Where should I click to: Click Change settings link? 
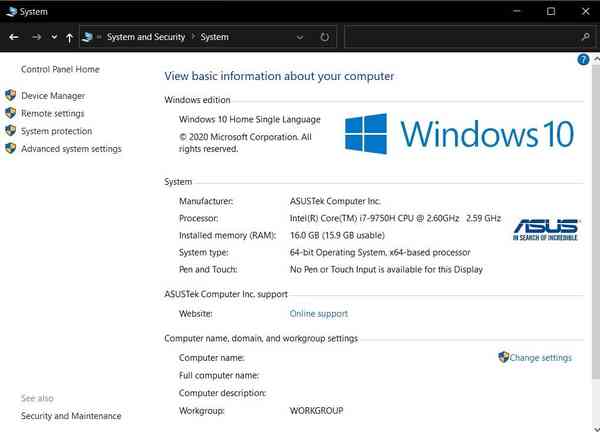540,358
